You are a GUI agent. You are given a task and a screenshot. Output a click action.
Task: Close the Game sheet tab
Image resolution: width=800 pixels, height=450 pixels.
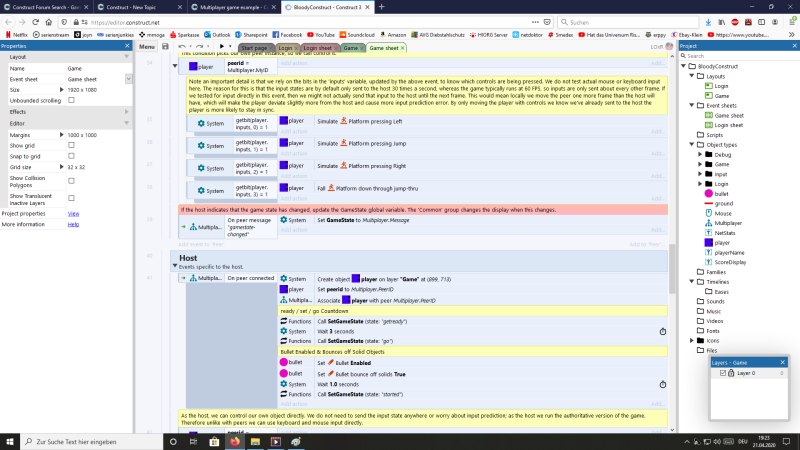[403, 48]
